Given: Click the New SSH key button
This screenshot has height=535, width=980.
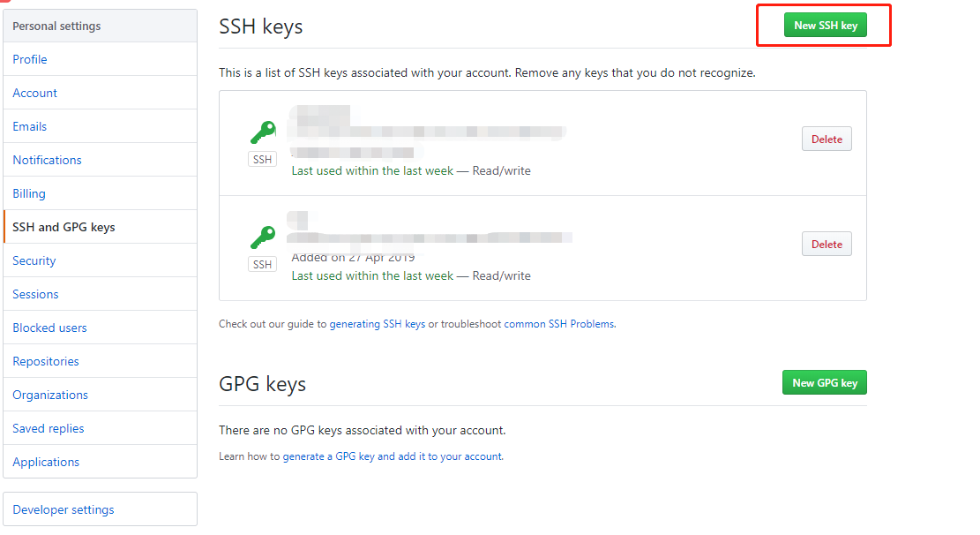Looking at the screenshot, I should tap(825, 26).
